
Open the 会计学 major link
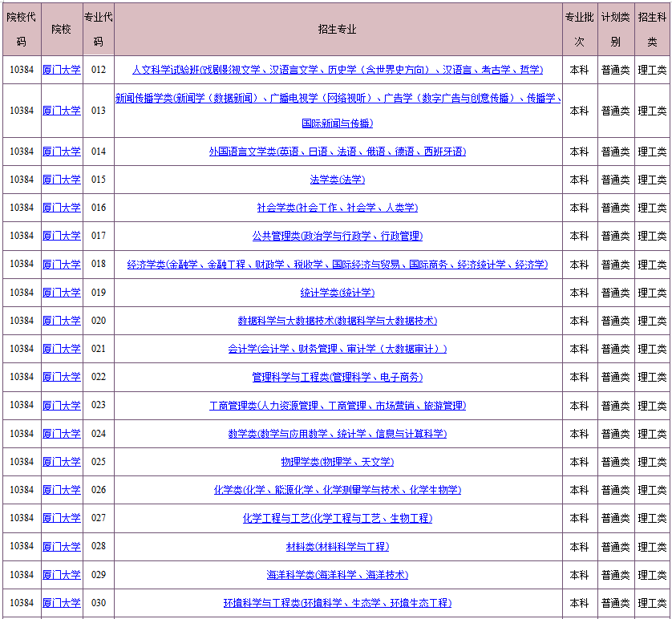[x=338, y=349]
